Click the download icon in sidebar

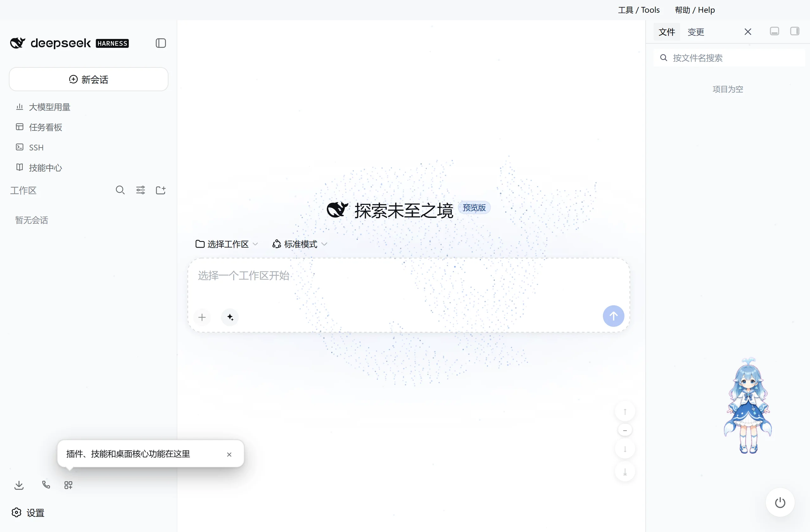coord(19,485)
